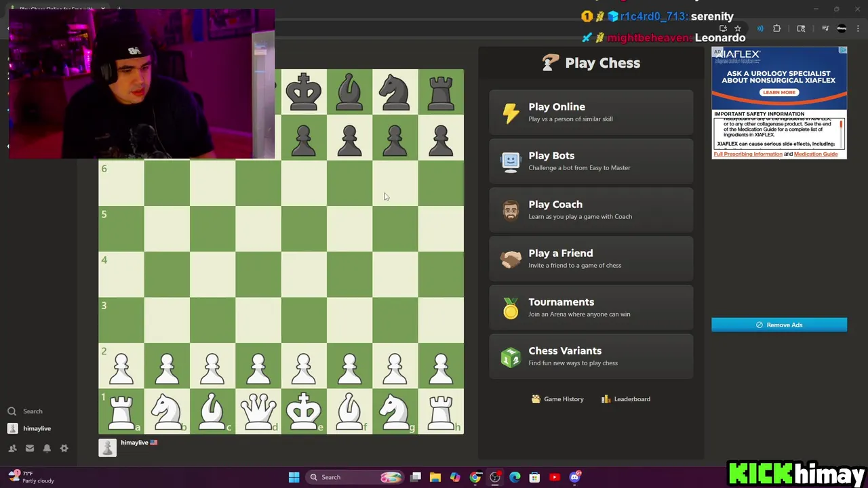Open Discord from the taskbar

(574, 477)
